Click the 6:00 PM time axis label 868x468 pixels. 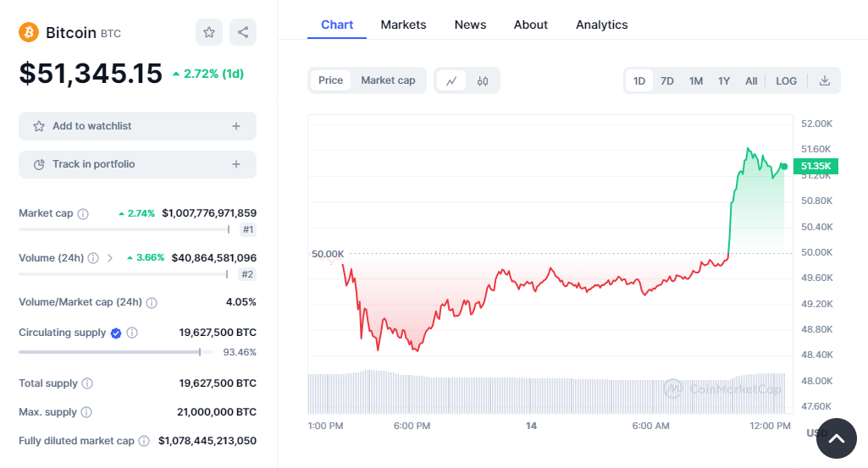pyautogui.click(x=412, y=426)
